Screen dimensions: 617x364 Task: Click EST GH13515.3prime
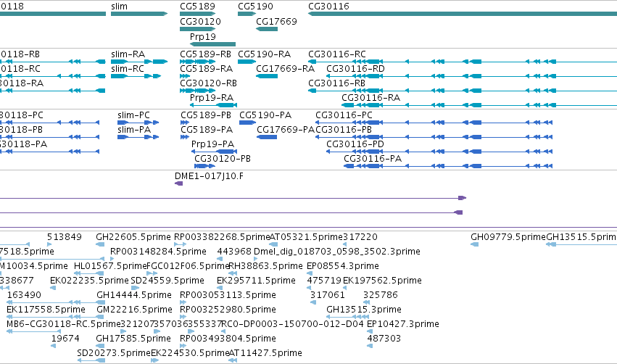coord(364,310)
